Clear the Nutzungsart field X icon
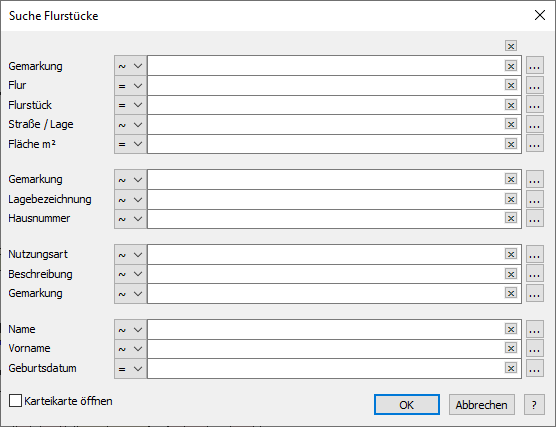Image resolution: width=556 pixels, height=427 pixels. [511, 254]
